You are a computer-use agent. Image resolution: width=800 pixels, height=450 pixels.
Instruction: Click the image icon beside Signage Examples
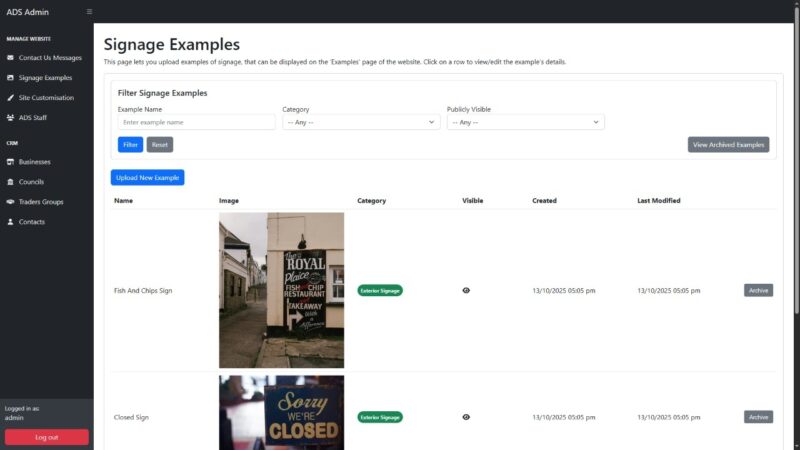10,77
